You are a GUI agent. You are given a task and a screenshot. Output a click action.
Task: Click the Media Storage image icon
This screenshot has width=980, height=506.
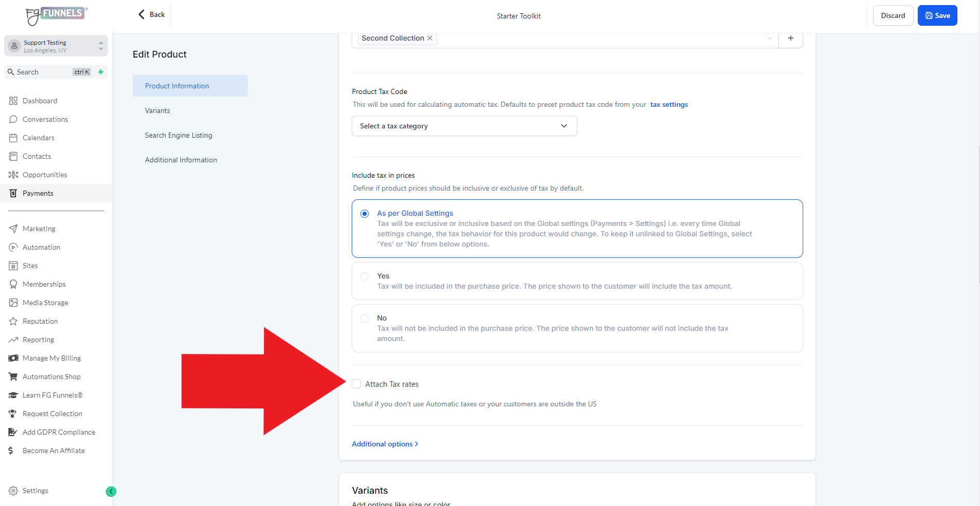(x=13, y=303)
